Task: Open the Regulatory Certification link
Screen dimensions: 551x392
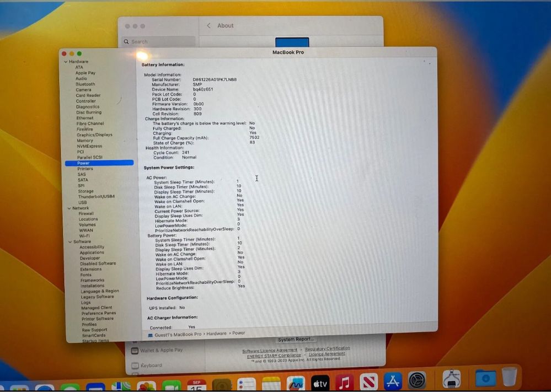Action: [x=328, y=349]
